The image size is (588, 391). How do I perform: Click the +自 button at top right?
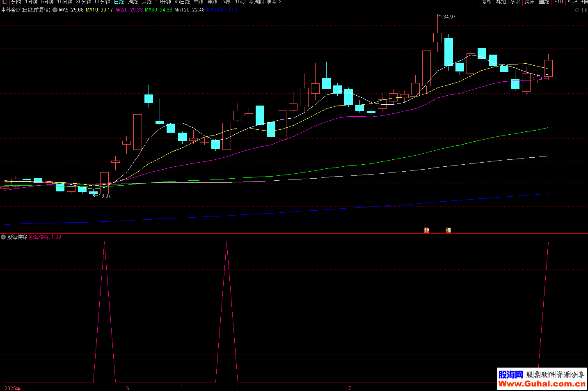click(x=584, y=2)
